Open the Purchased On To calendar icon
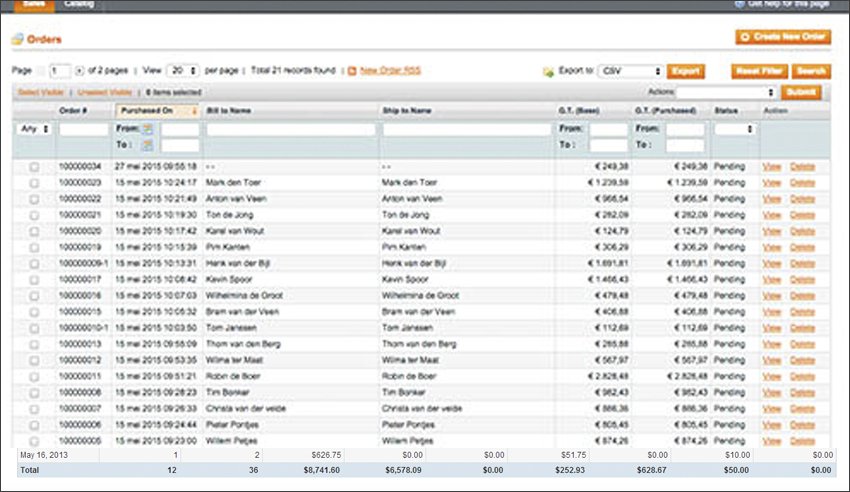This screenshot has width=850, height=492. pos(147,145)
